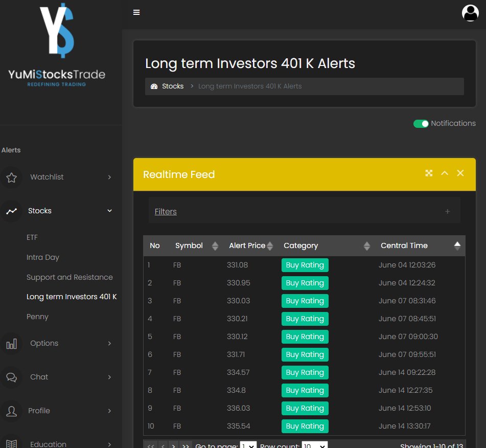Expand the Profile menu chevron

pos(109,411)
